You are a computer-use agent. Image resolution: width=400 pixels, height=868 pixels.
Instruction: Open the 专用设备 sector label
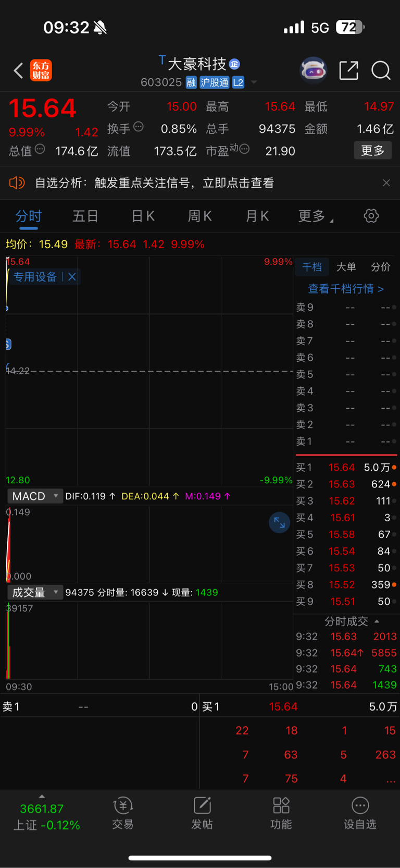tap(35, 277)
